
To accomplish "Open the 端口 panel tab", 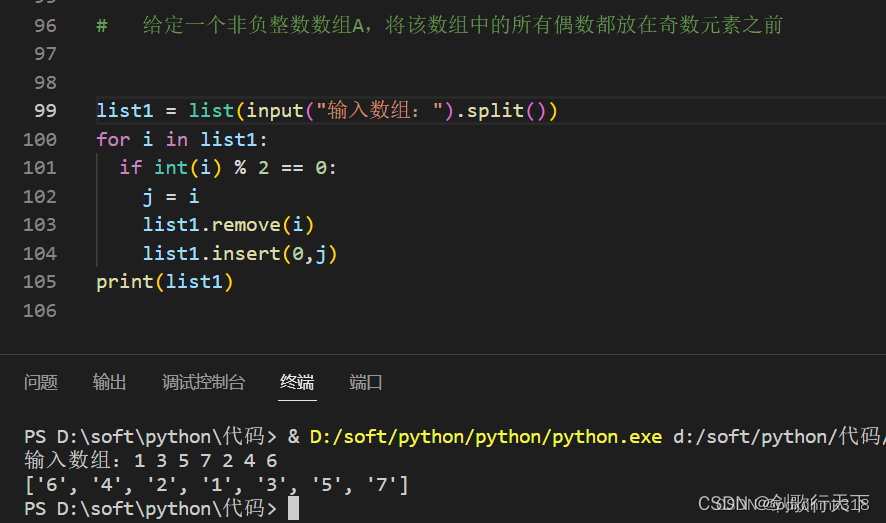I will click(366, 382).
